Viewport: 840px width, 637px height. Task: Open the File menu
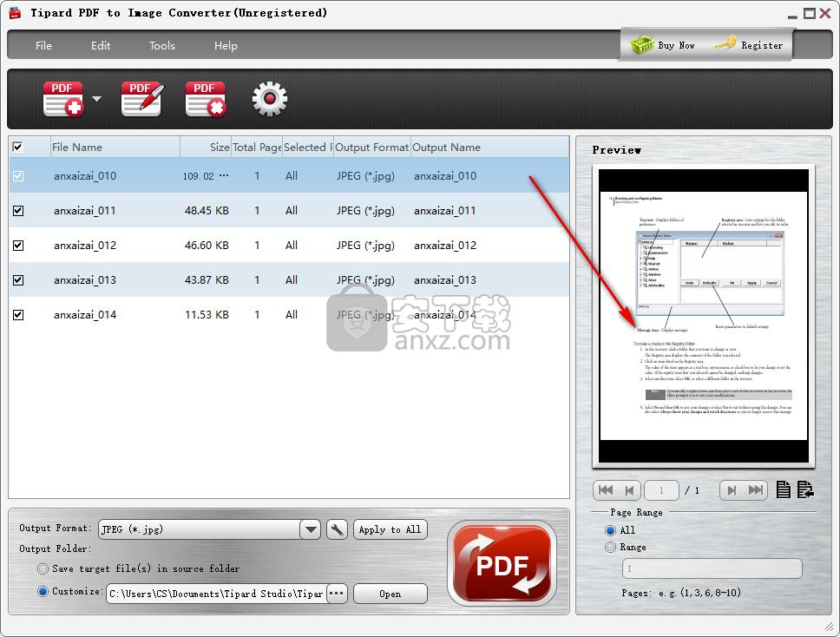point(43,45)
